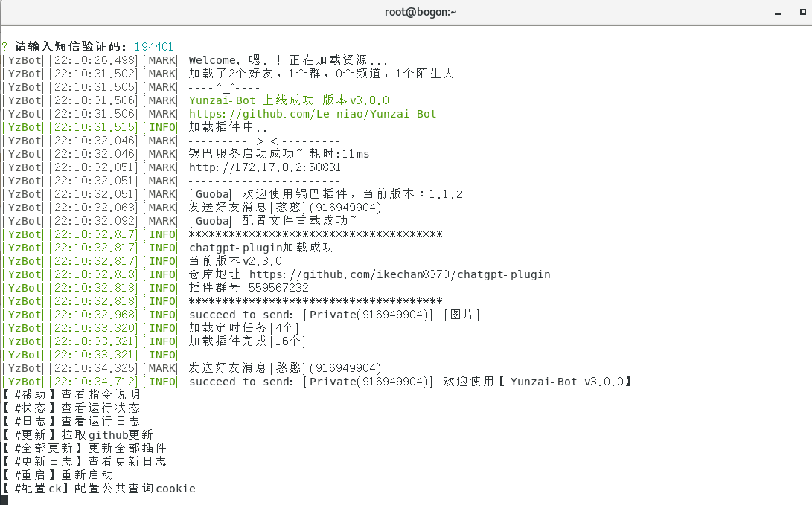Click the #更新 拉取github更新 line
Screen dimensions: 812x505
77,435
